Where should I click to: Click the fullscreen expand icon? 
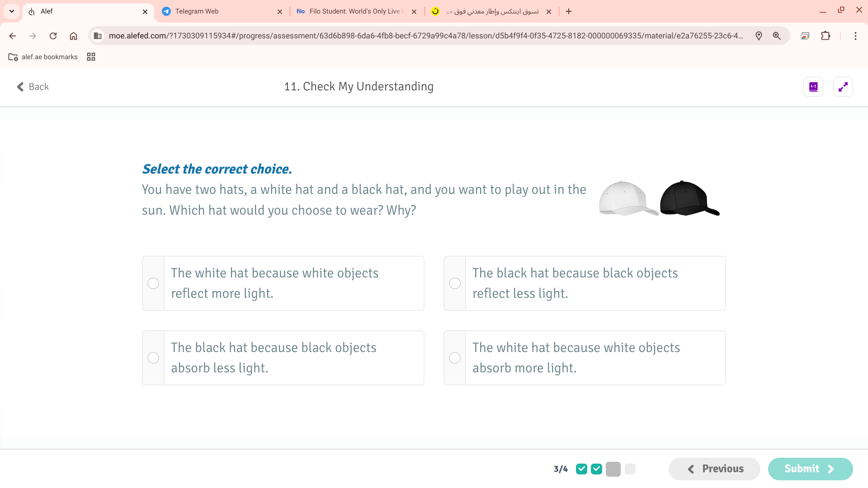(x=843, y=87)
